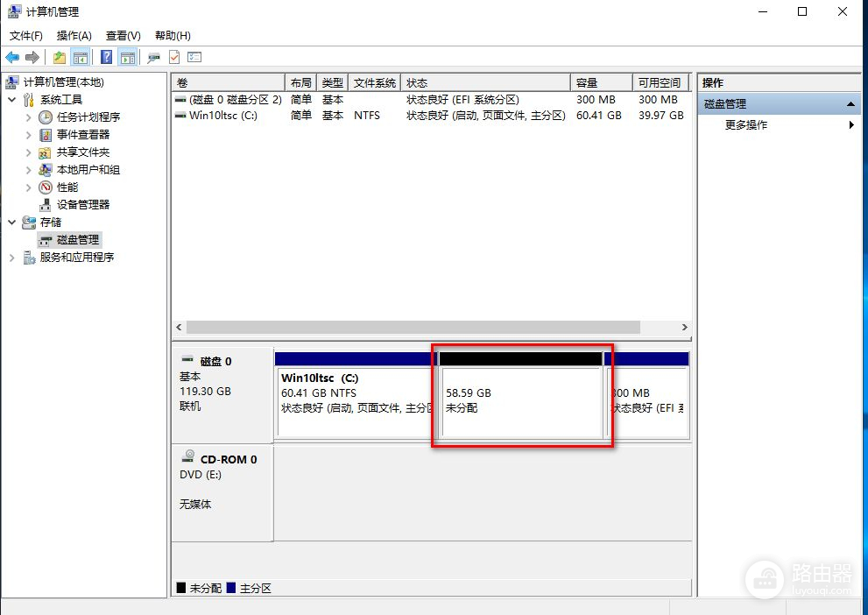Select the 58.59 GB 未分配 partition block
868x615 pixels.
coord(520,395)
